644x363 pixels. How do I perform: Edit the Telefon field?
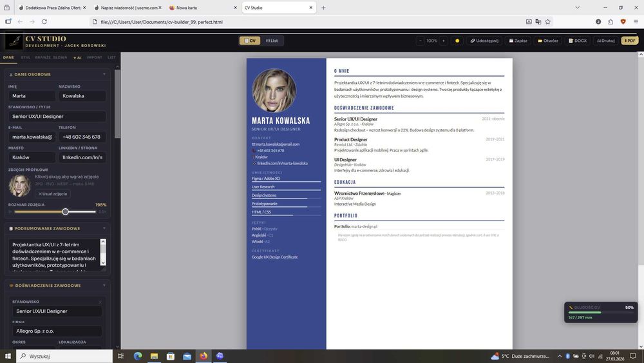[82, 137]
